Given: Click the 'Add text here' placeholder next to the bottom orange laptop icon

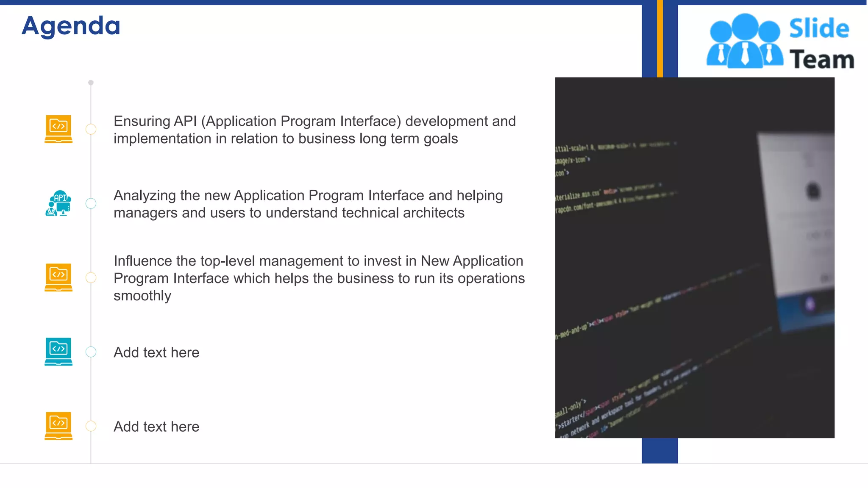Looking at the screenshot, I should (x=156, y=427).
